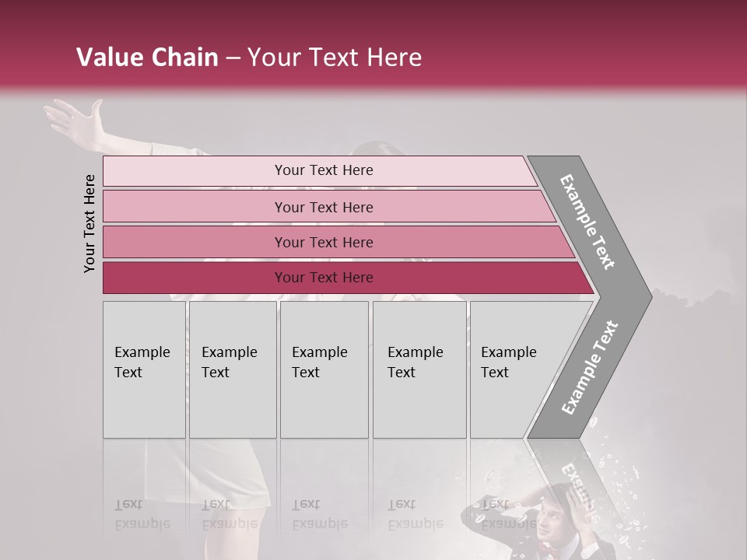Select the vertical "Your Text Here" side label
Image resolution: width=747 pixels, height=560 pixels.
pyautogui.click(x=89, y=223)
